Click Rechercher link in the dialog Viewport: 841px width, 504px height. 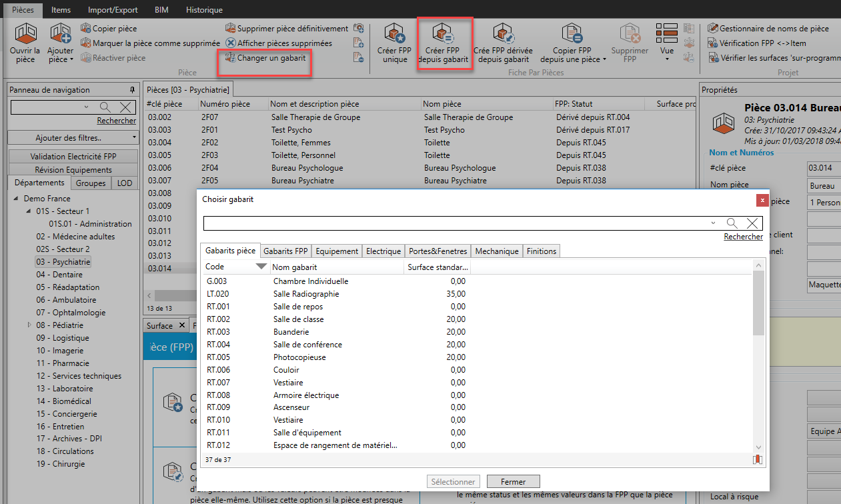click(x=743, y=237)
